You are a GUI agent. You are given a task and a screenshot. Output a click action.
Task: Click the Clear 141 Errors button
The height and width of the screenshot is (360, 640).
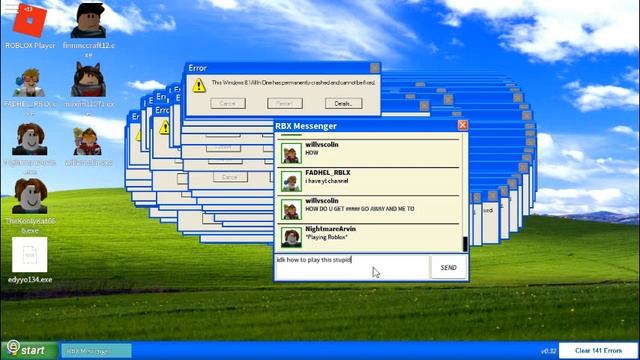point(598,351)
